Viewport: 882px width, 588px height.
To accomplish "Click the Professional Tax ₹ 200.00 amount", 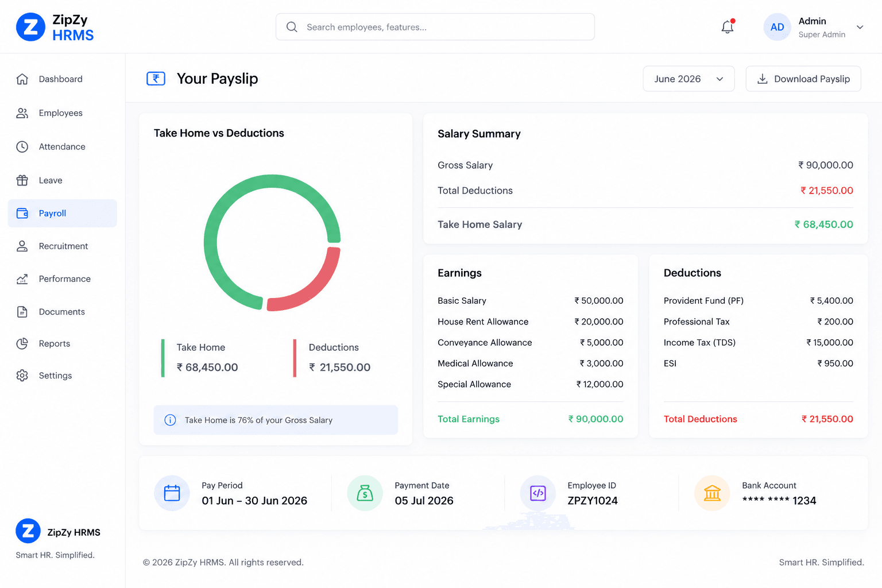I will point(835,322).
